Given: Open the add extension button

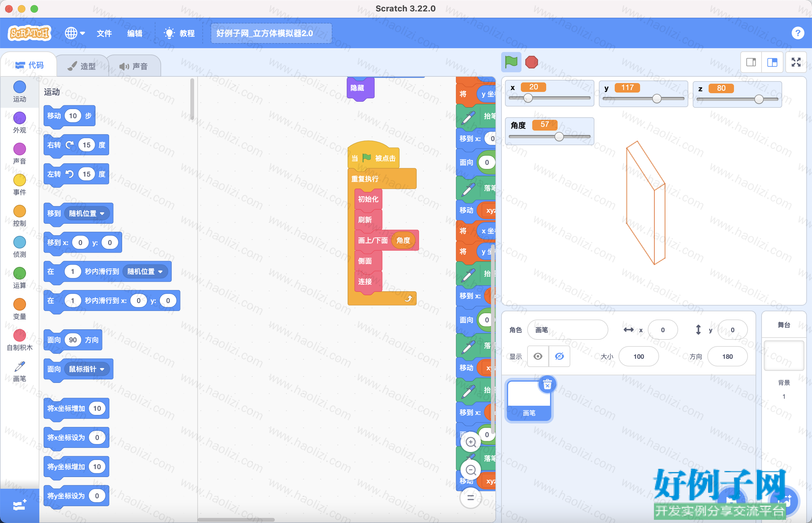Looking at the screenshot, I should [x=19, y=505].
